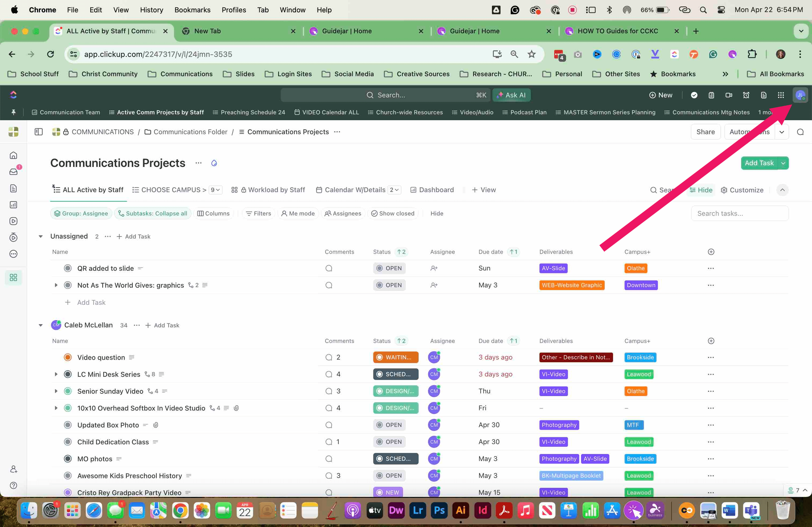The width and height of the screenshot is (812, 527).
Task: Open the Filters button
Action: 258,213
